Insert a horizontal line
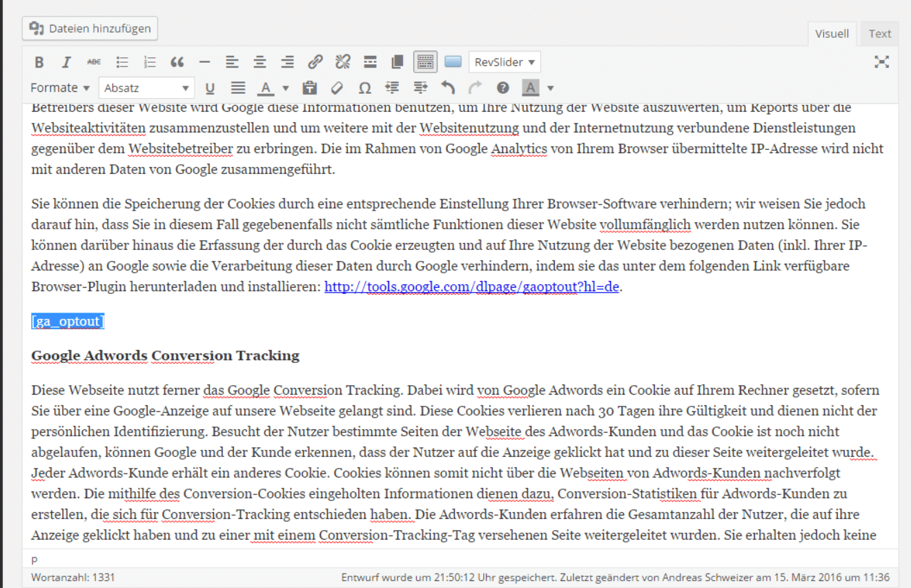The image size is (911, 588). [204, 62]
